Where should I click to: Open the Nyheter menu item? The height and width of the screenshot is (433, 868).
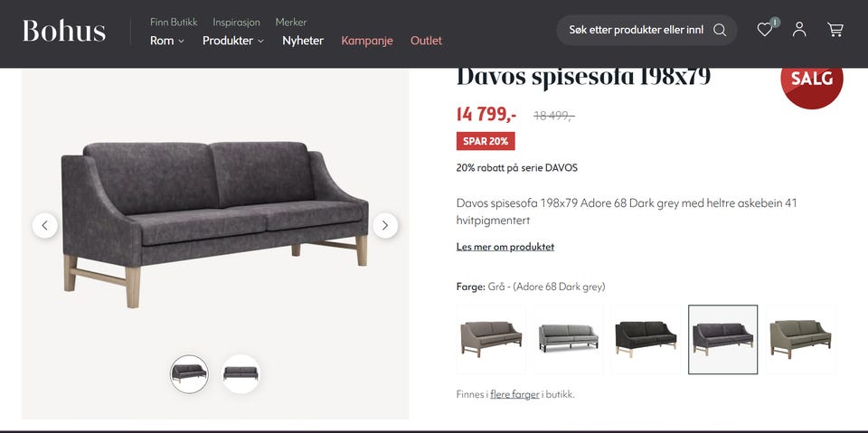click(x=303, y=41)
